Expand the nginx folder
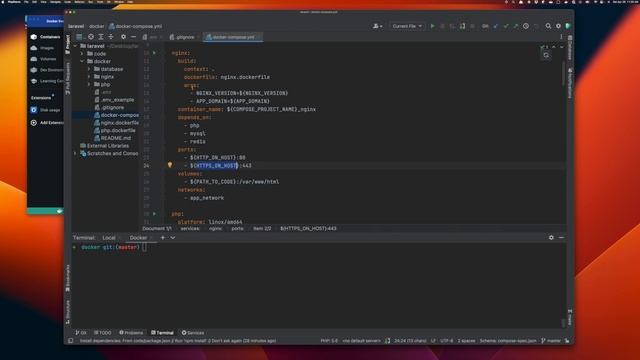The height and width of the screenshot is (360, 640). pyautogui.click(x=89, y=77)
